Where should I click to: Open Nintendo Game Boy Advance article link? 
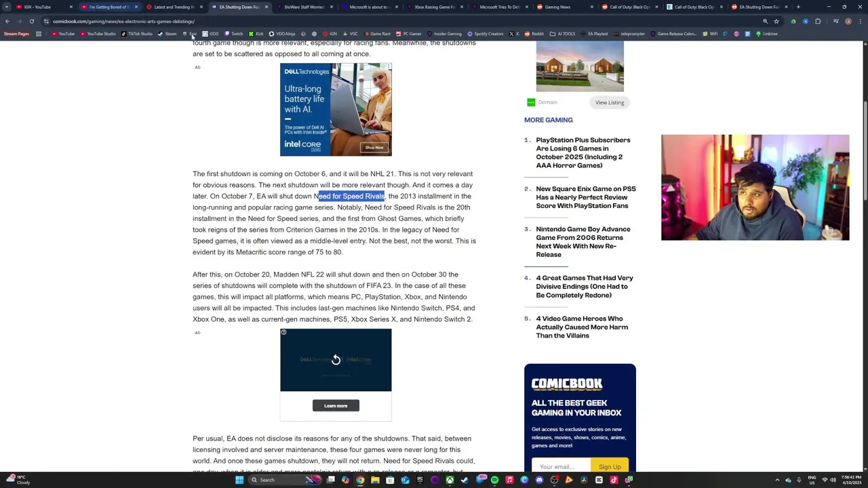coord(583,242)
